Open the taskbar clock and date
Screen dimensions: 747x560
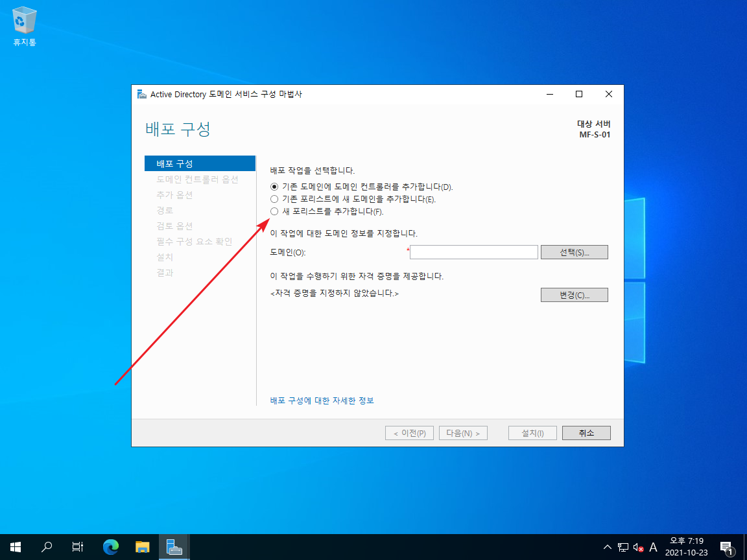click(687, 547)
